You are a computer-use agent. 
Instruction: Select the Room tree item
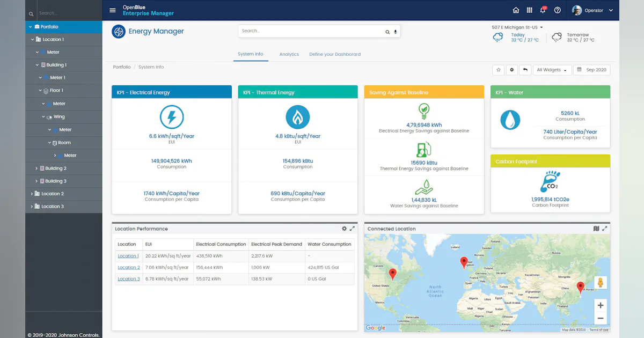click(64, 143)
